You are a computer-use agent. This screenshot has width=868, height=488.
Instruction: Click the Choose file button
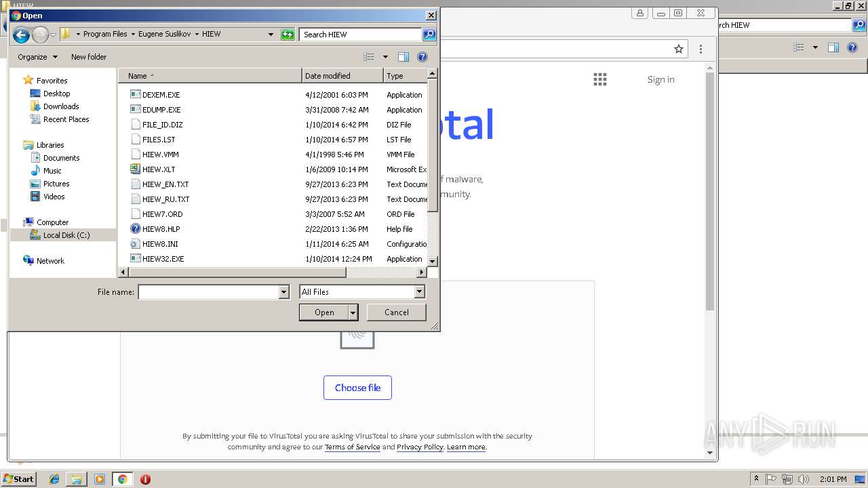coord(357,388)
